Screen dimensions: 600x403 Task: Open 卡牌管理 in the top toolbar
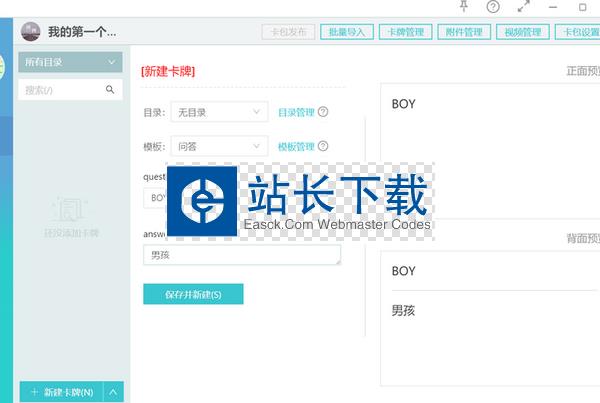point(406,32)
